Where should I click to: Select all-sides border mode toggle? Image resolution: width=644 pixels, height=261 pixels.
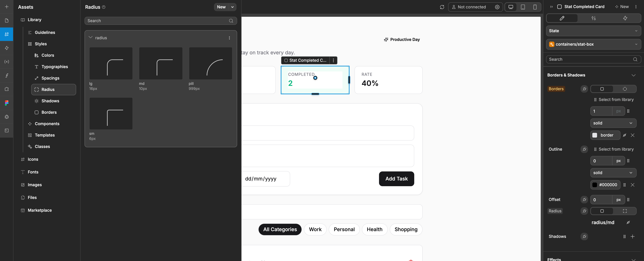tap(602, 89)
